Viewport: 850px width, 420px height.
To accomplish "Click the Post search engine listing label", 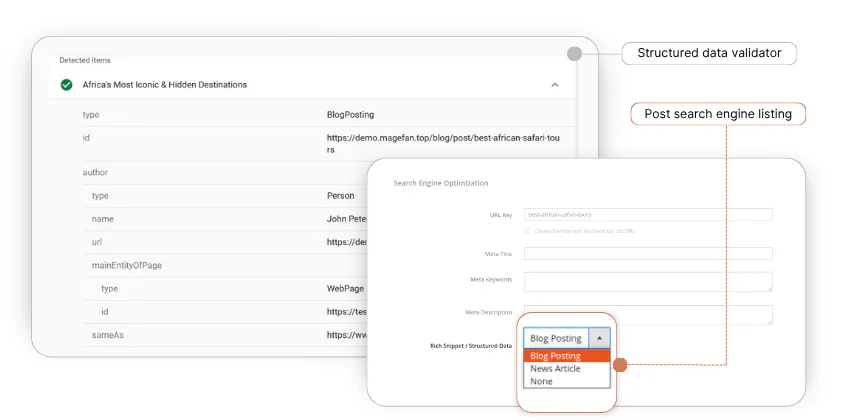I will point(717,114).
